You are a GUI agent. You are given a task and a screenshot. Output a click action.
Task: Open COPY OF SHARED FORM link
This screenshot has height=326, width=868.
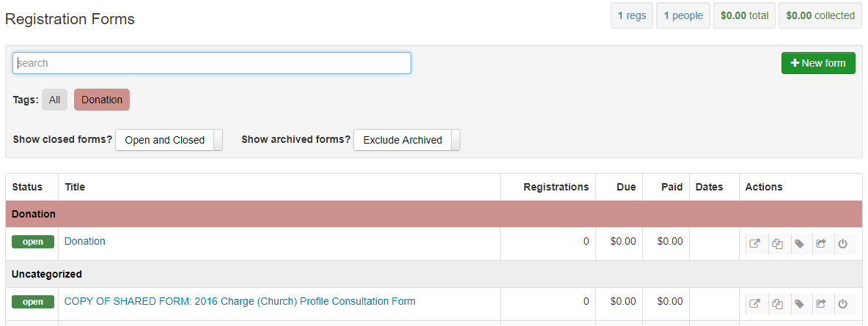point(240,302)
